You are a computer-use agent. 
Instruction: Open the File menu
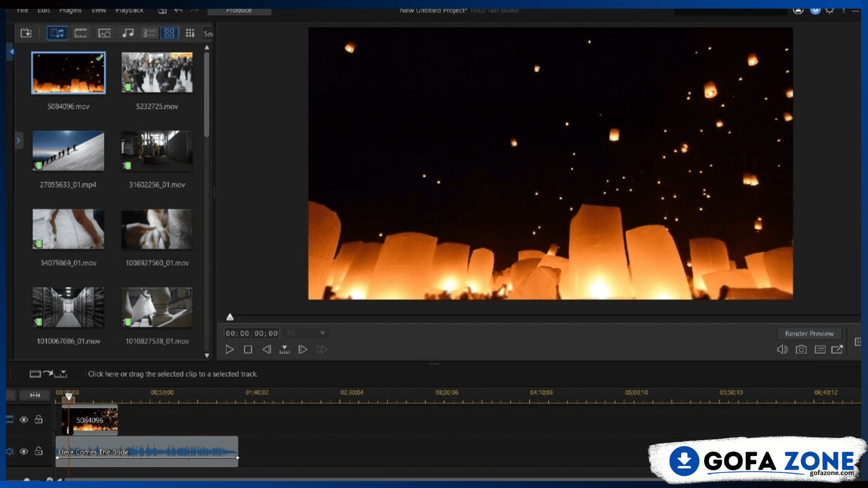coord(23,10)
